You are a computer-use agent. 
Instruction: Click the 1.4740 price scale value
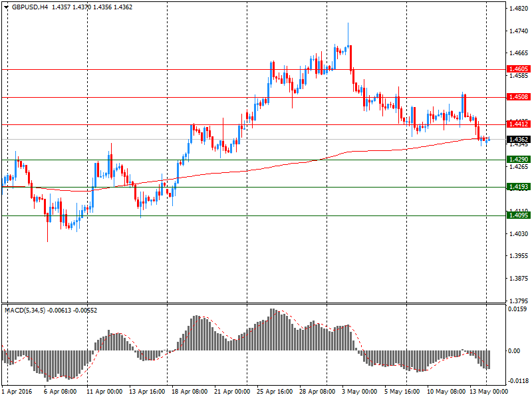coord(519,31)
